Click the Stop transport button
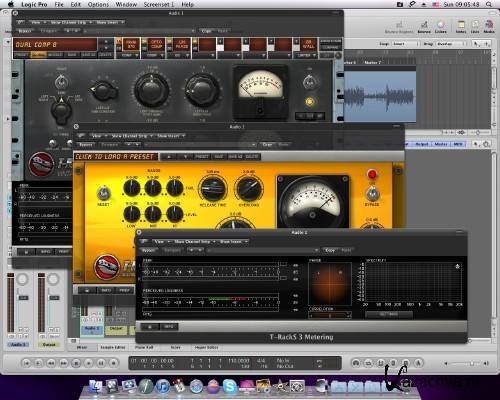This screenshot has width=500, height=400. (76, 363)
